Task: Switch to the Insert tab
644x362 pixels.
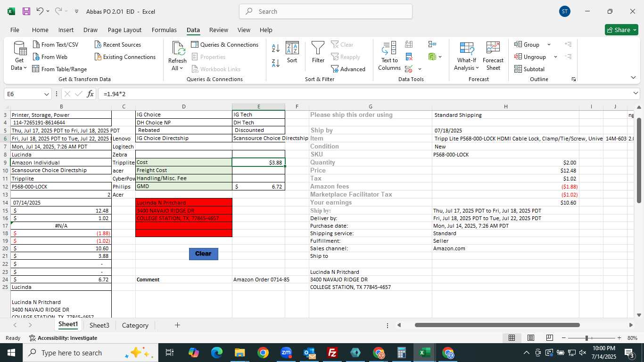Action: point(66,30)
